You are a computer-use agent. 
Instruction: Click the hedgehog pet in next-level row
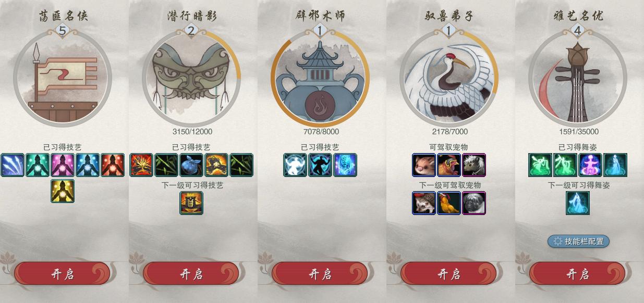[424, 203]
